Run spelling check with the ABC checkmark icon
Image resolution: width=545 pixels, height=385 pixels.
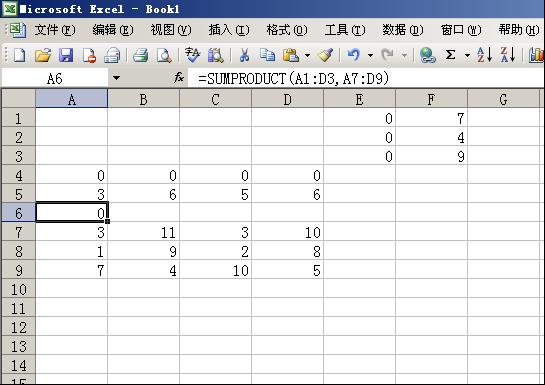pyautogui.click(x=192, y=55)
